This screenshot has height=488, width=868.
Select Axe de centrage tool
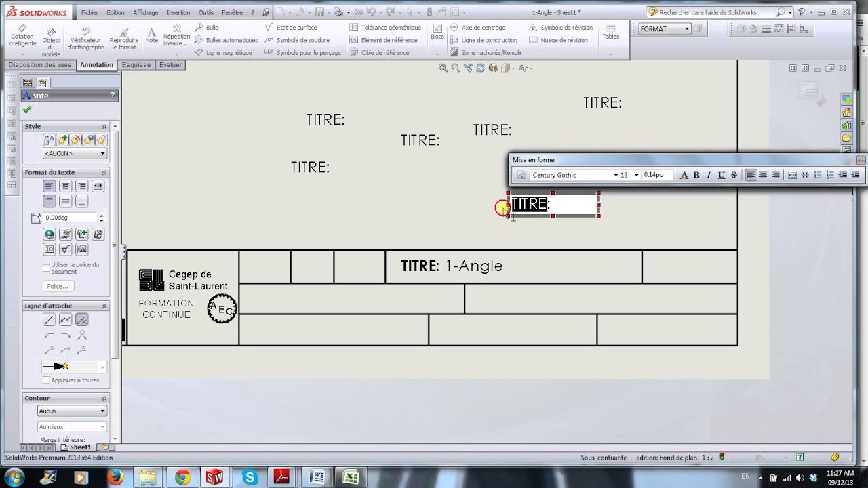pos(477,28)
